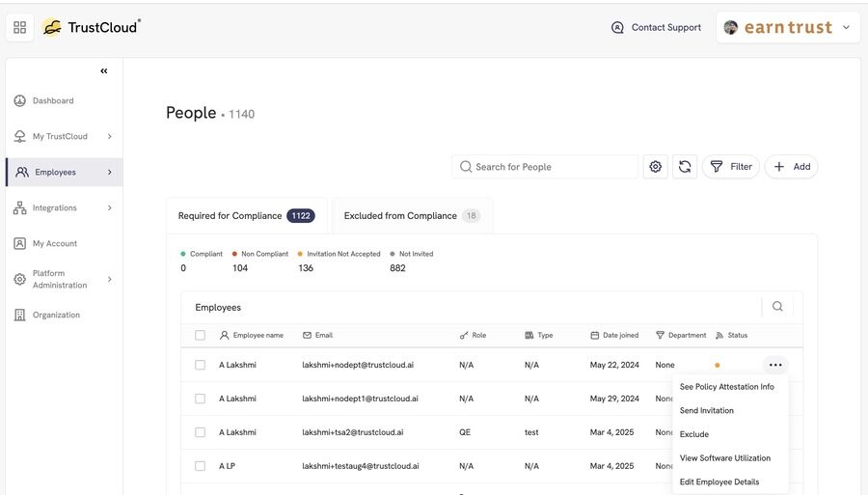Click the orange status dot first row
The width and height of the screenshot is (868, 495).
[718, 366]
